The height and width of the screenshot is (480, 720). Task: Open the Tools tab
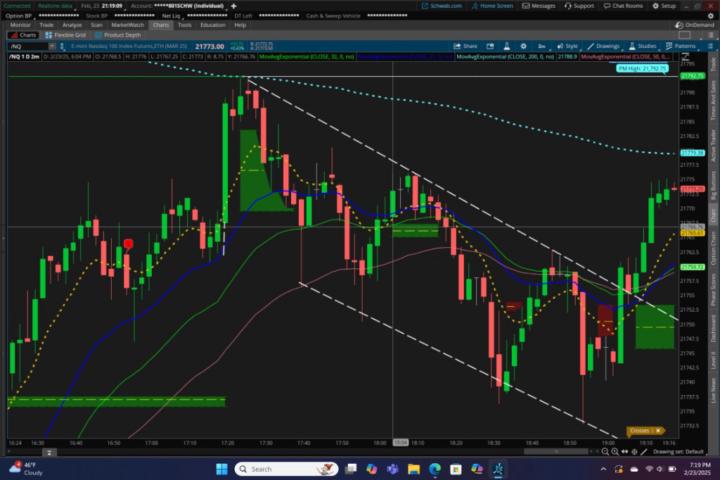tap(185, 25)
